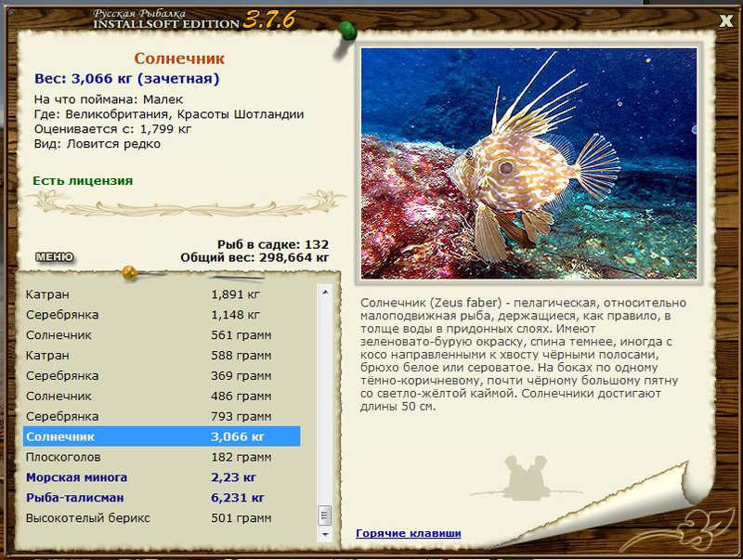This screenshot has height=560, width=743.
Task: Close the fish keepnet window
Action: click(x=725, y=20)
